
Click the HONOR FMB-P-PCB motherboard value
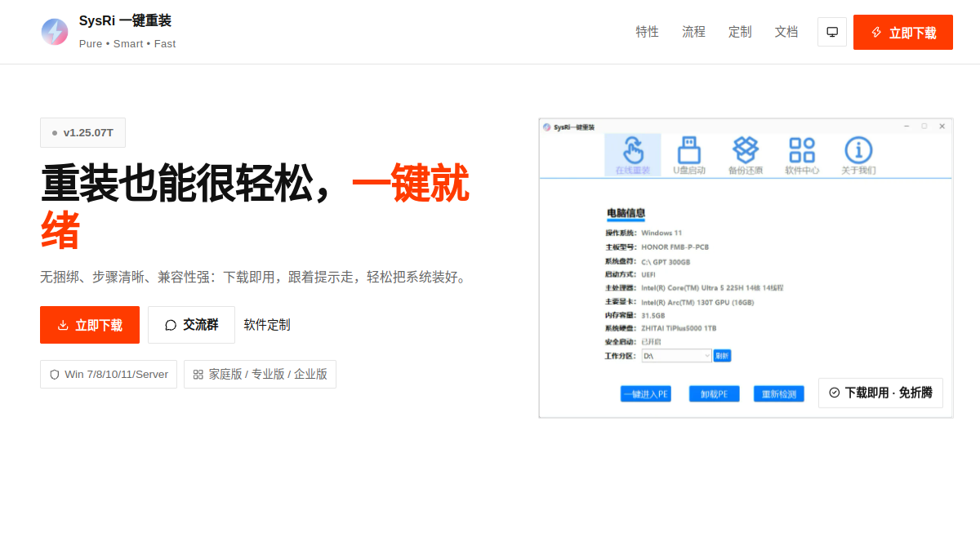(x=675, y=247)
